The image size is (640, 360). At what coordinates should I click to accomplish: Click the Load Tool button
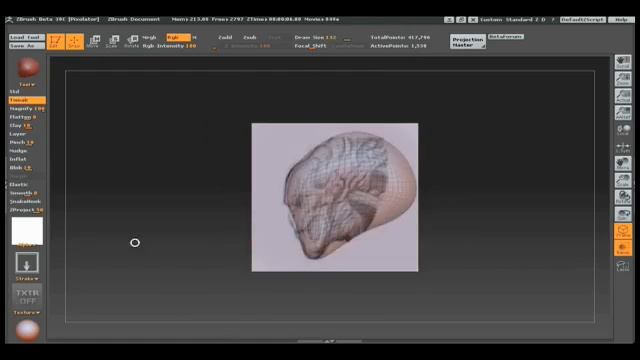pyautogui.click(x=27, y=37)
